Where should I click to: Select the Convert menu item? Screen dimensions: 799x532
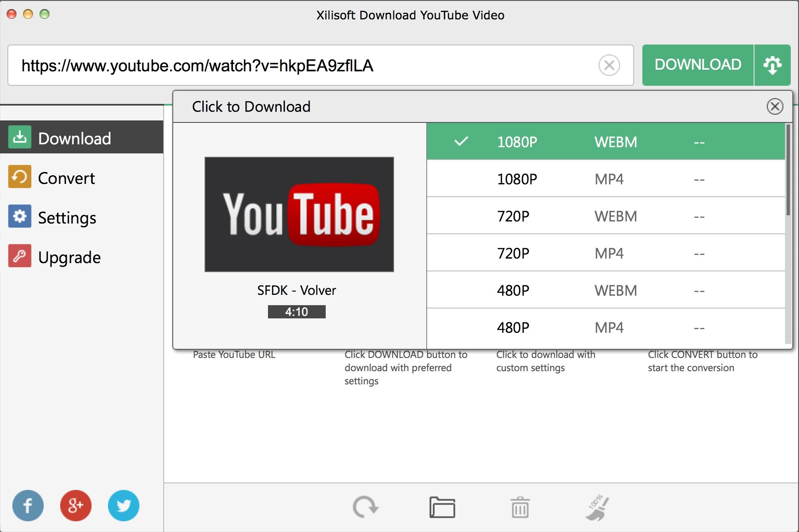coord(84,177)
